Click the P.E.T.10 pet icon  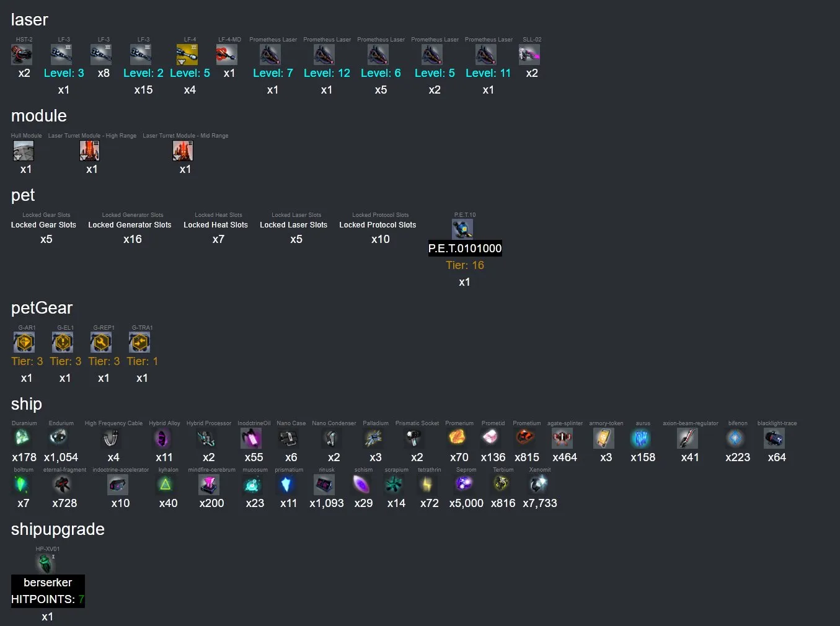(x=462, y=229)
